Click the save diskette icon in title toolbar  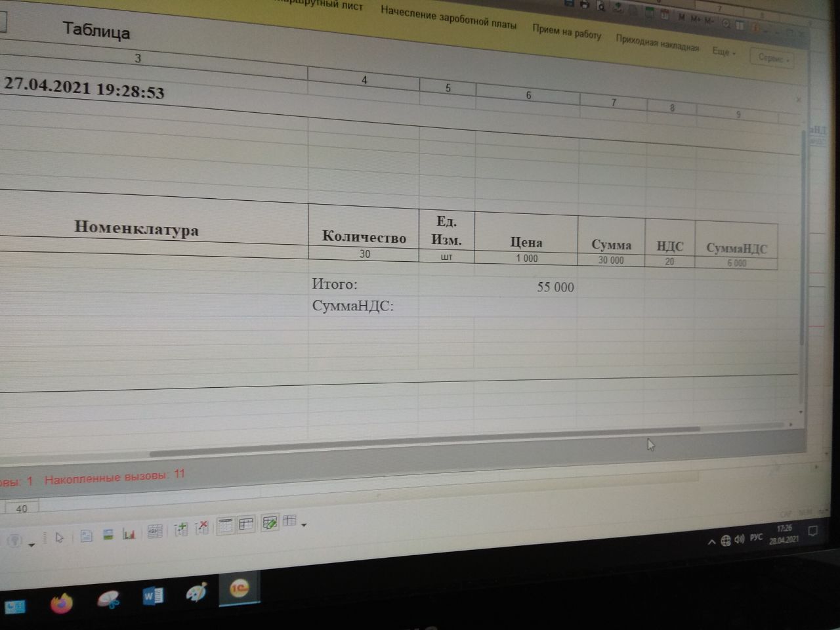click(x=568, y=3)
